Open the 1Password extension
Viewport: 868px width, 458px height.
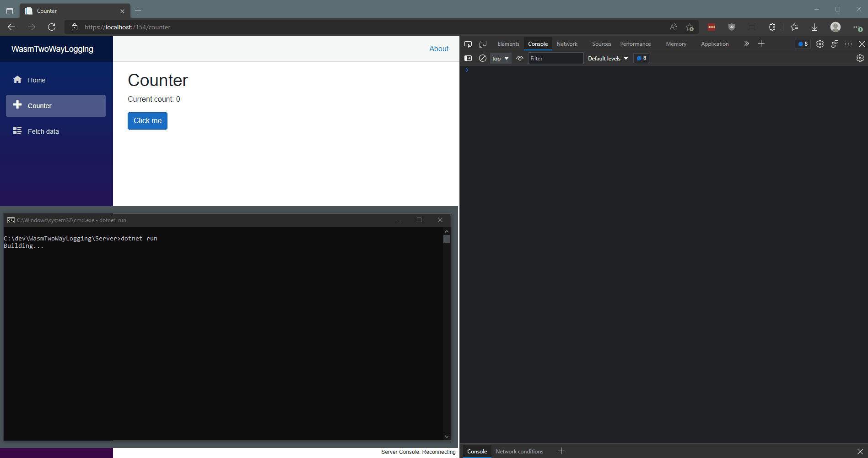point(711,27)
